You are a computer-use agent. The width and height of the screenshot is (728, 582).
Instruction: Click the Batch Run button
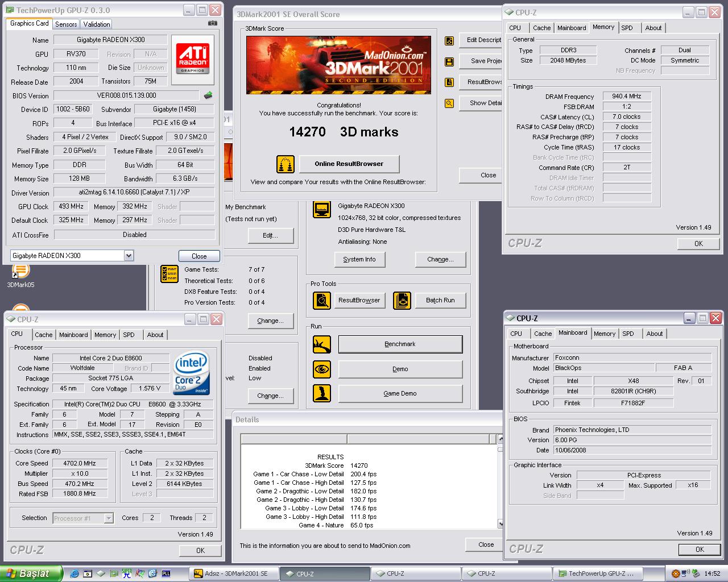(x=440, y=300)
